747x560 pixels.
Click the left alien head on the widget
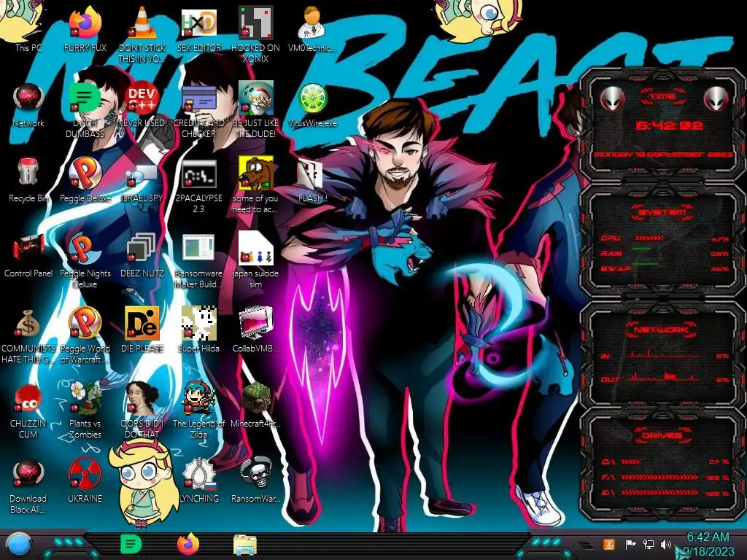(x=613, y=98)
